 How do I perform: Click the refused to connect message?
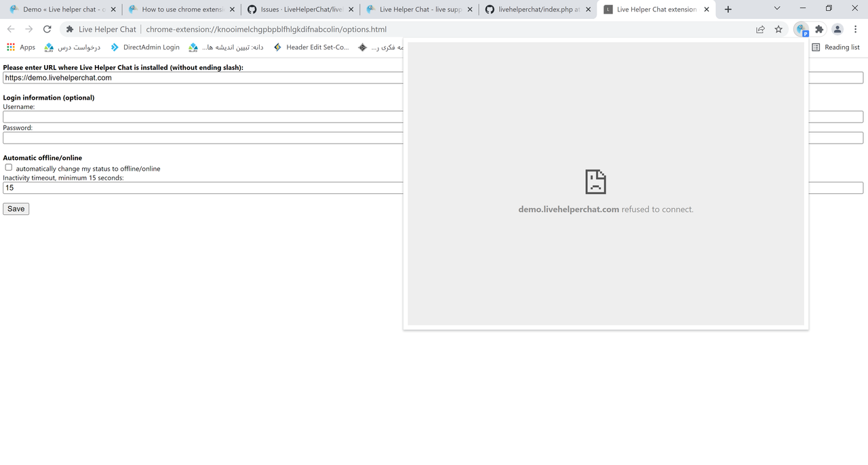click(x=606, y=209)
